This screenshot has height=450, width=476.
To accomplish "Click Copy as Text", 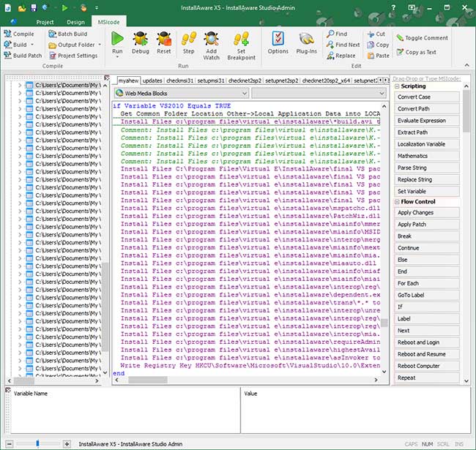I will 416,52.
